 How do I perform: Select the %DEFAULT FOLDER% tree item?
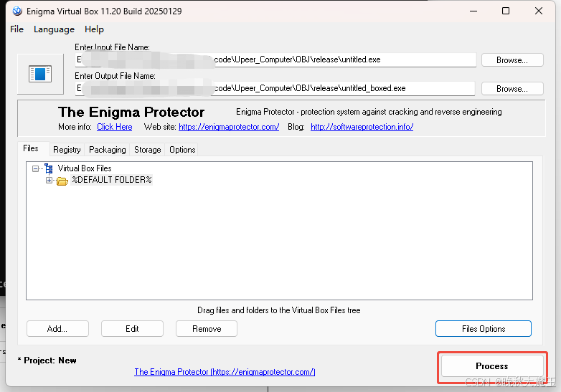tap(112, 180)
